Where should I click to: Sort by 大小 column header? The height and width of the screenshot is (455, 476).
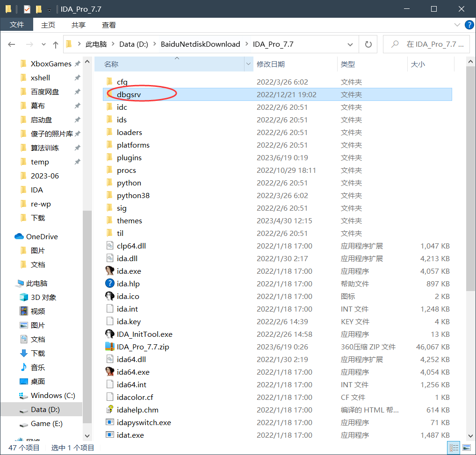(431, 64)
